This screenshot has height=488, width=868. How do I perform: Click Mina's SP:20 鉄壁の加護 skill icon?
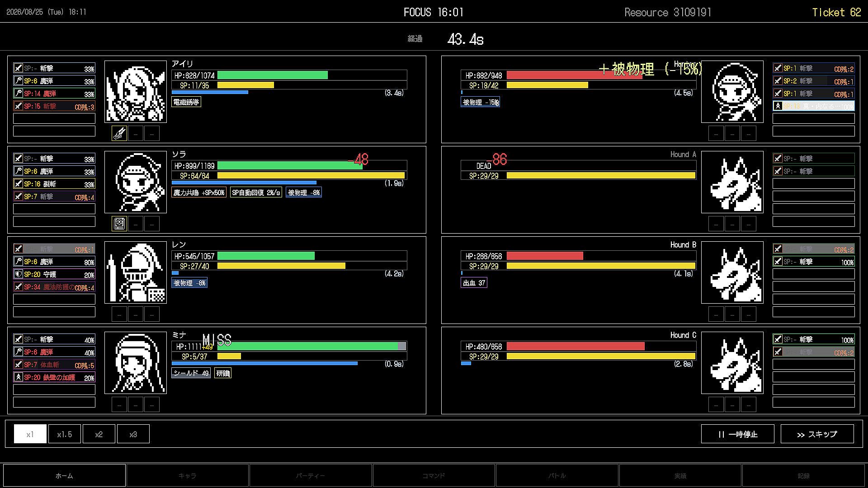pos(19,377)
